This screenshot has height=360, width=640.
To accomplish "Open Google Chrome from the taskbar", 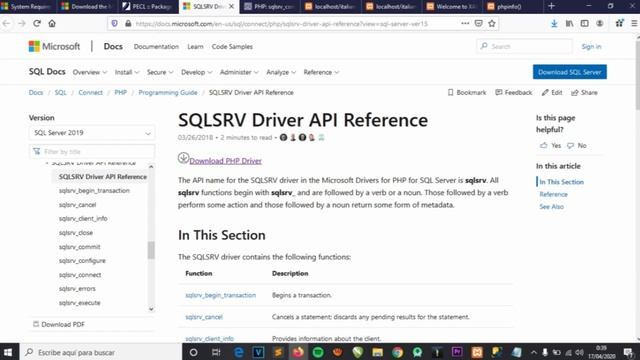I will [397, 352].
